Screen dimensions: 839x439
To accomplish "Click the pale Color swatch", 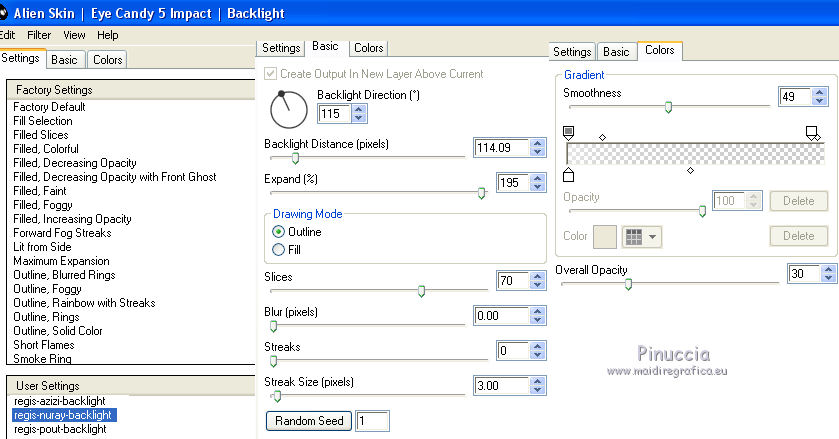I will [x=605, y=236].
